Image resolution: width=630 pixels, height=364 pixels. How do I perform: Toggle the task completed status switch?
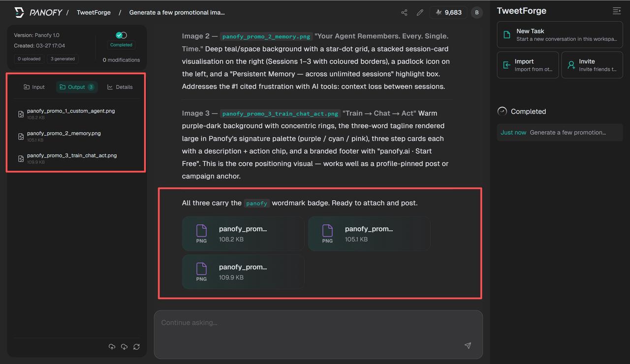121,35
